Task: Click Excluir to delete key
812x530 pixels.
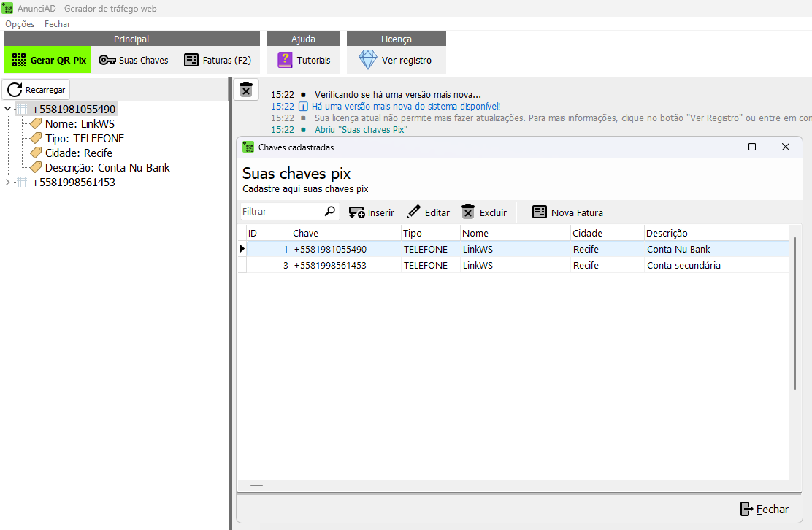Action: point(484,212)
